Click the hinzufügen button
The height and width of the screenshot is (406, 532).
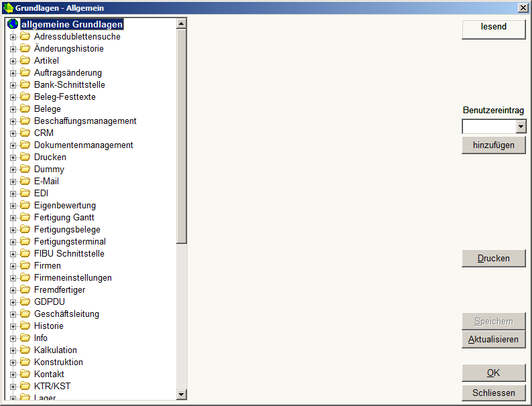(x=494, y=145)
